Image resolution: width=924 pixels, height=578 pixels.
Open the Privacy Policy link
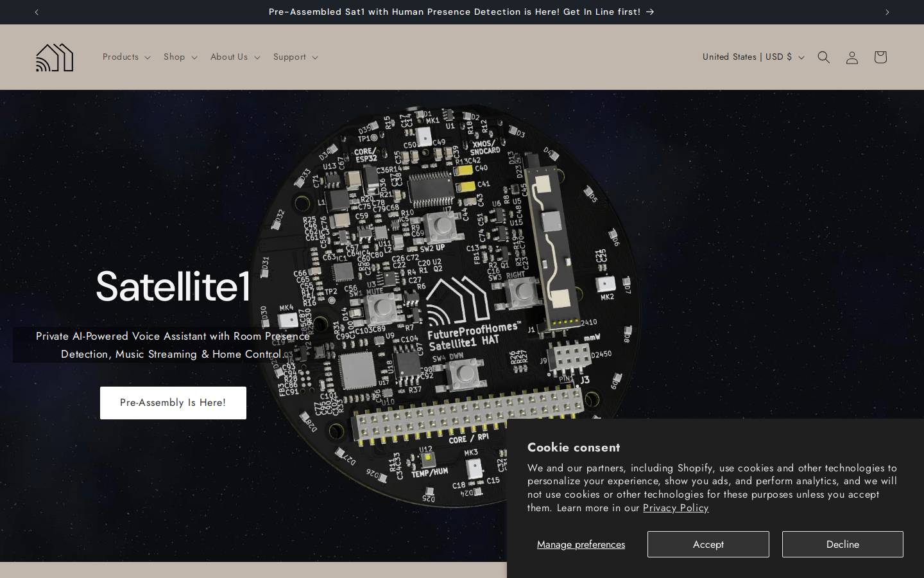(x=676, y=508)
